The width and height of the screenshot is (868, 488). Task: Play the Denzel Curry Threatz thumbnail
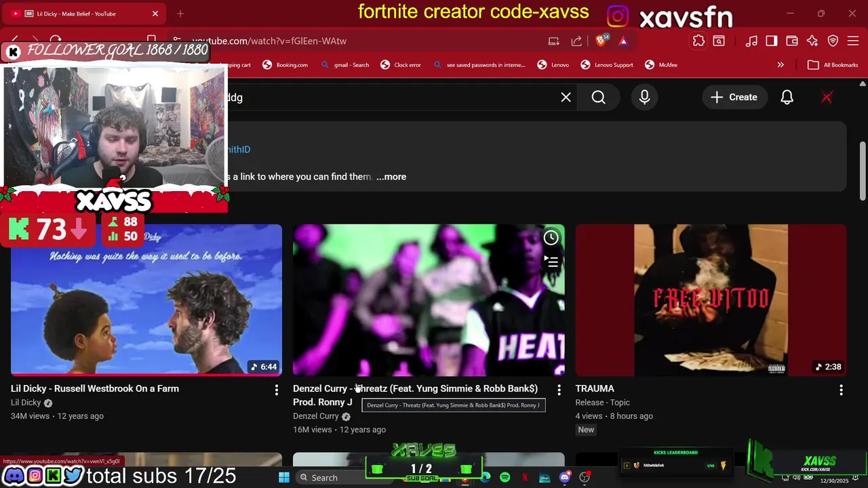click(429, 300)
